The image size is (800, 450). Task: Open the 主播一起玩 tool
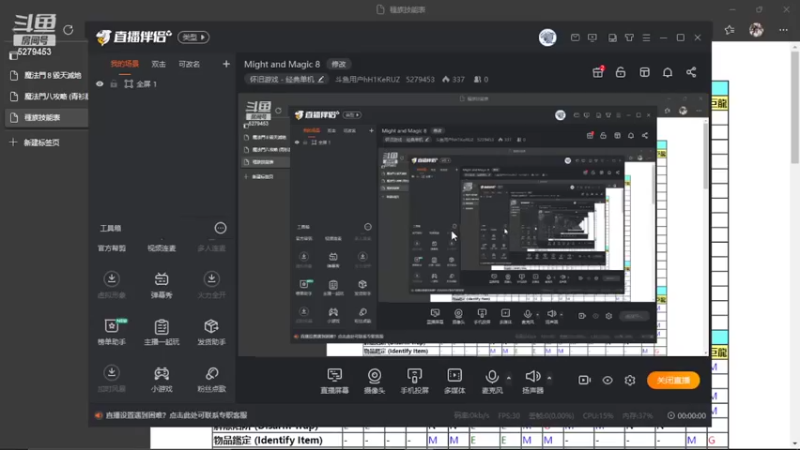click(161, 332)
